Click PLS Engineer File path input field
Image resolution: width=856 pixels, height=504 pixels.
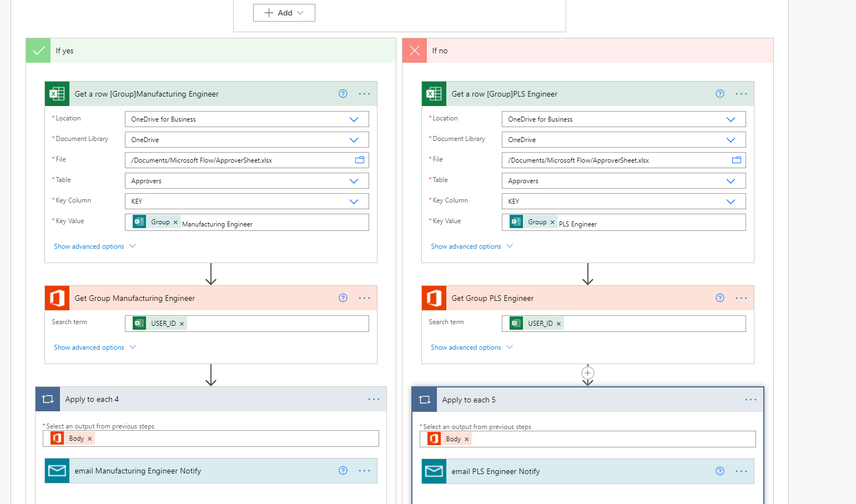[624, 160]
